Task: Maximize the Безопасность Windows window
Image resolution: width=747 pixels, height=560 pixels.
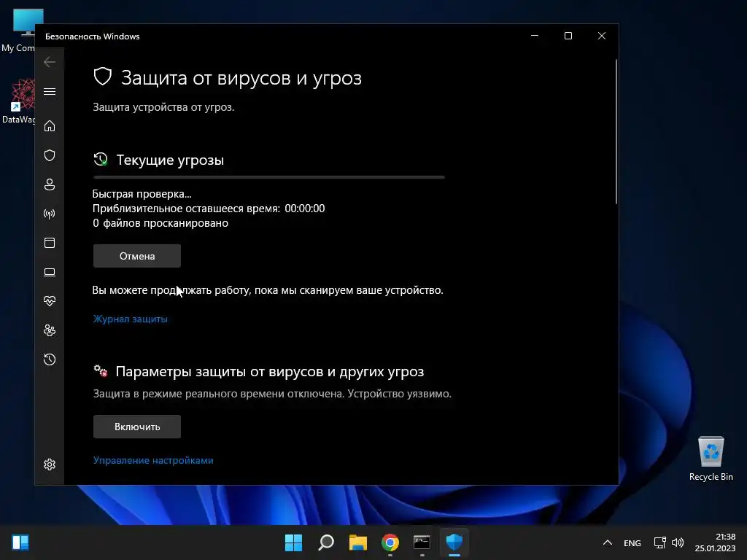Action: [568, 36]
